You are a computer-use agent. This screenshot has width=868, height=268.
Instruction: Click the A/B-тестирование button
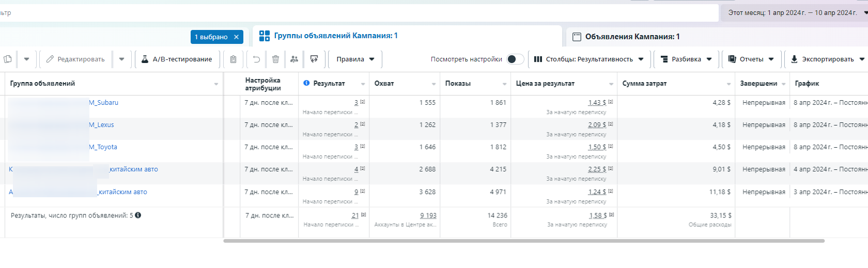[177, 59]
